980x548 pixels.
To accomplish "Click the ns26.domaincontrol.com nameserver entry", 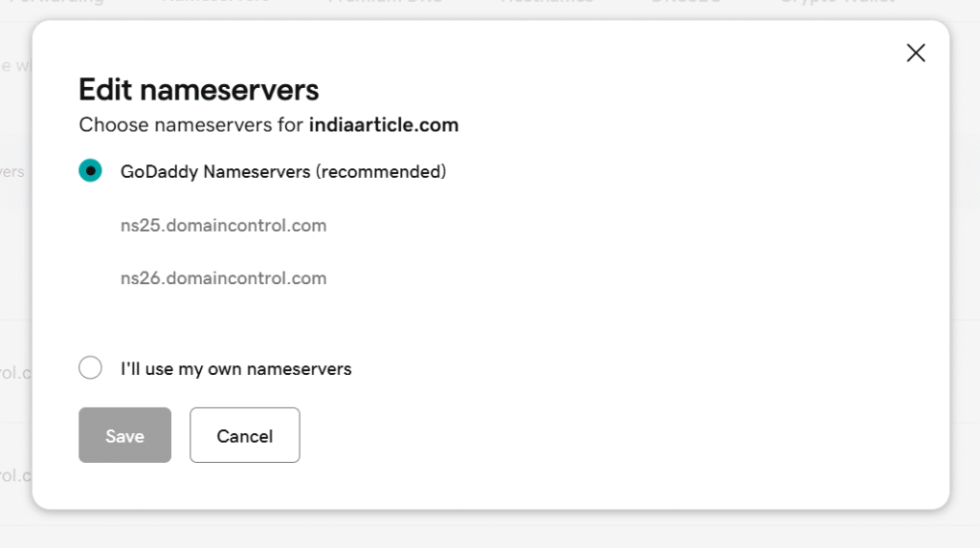I will tap(223, 278).
